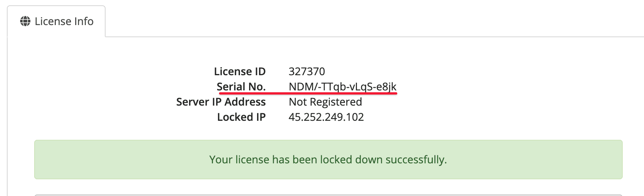
Task: Click the word Address in Server IP Address
Action: point(245,102)
